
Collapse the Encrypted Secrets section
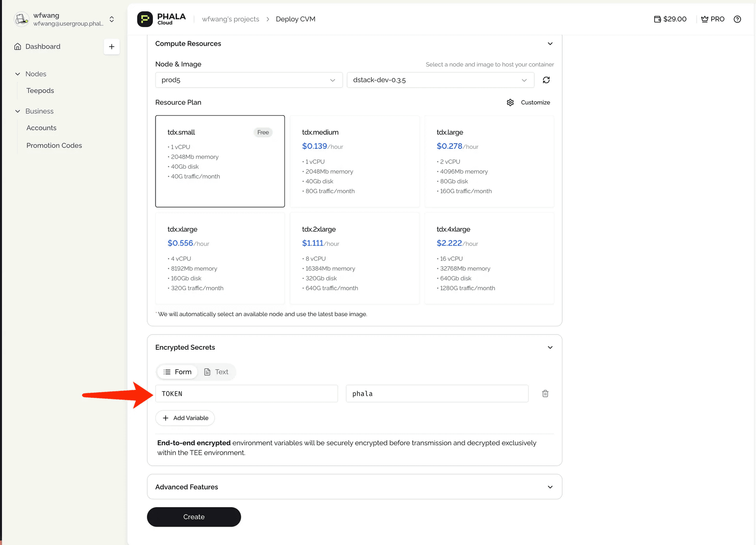pos(550,347)
